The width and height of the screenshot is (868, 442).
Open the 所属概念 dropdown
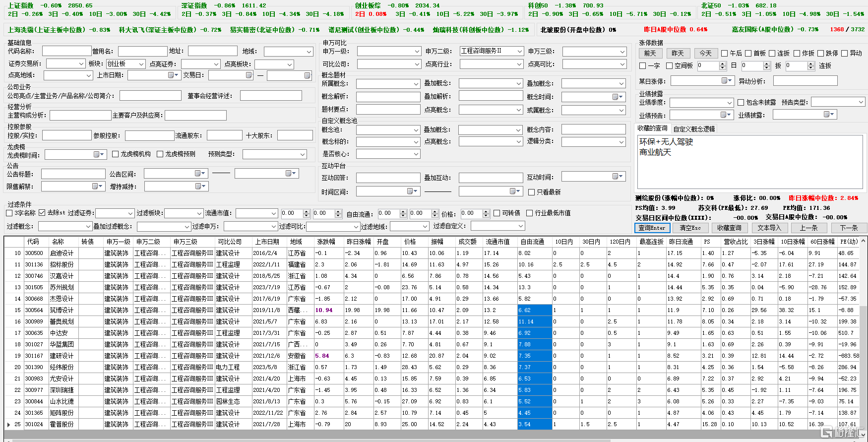388,84
